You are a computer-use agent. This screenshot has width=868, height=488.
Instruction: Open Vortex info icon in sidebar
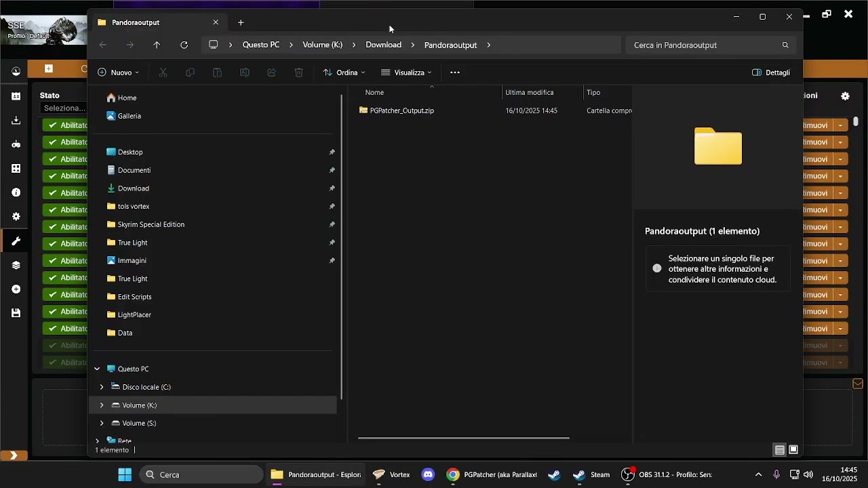(16, 192)
